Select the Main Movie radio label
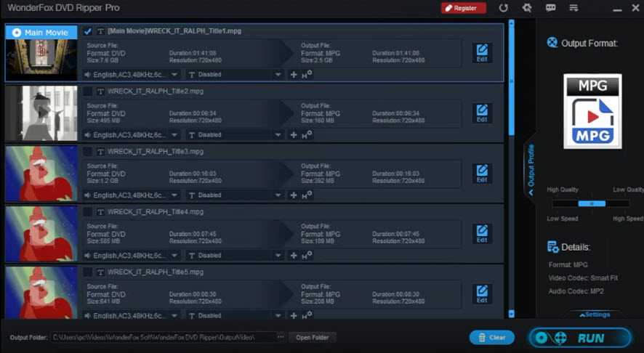The height and width of the screenshot is (353, 644). (x=41, y=33)
